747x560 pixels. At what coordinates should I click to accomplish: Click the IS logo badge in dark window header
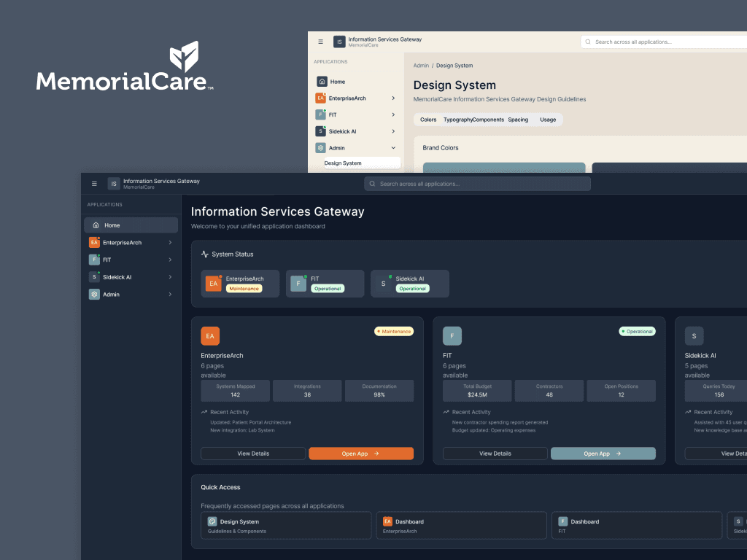tap(113, 184)
